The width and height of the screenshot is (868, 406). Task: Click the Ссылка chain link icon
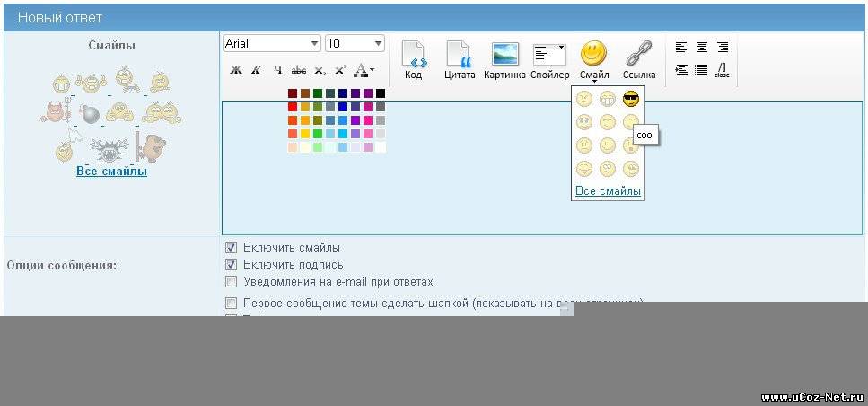638,54
